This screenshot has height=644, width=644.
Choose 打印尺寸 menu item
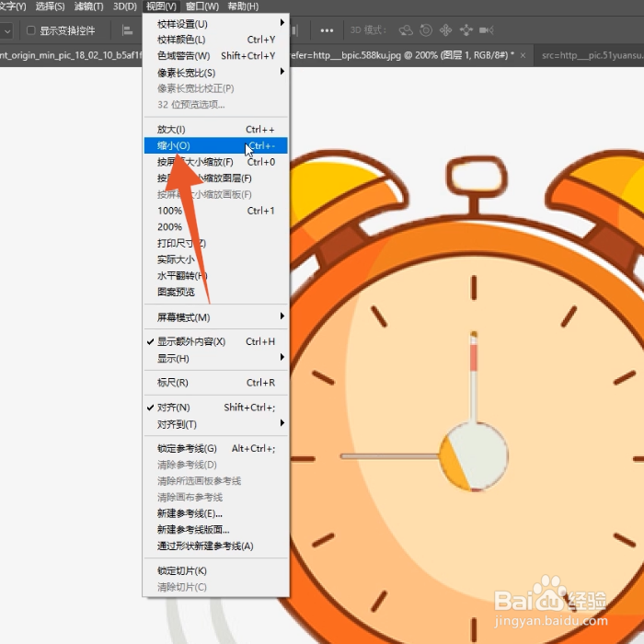215,243
